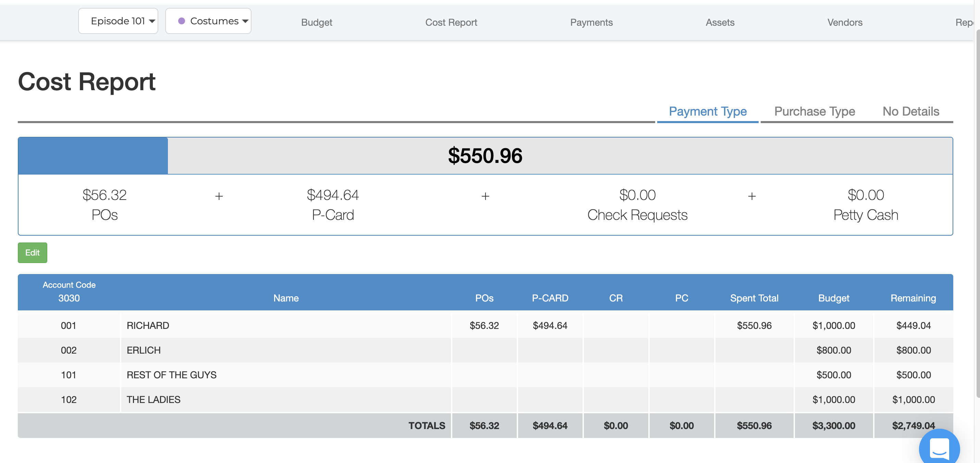Image resolution: width=980 pixels, height=463 pixels.
Task: Click ERLICH's $800.00 Budget cell
Action: point(834,350)
